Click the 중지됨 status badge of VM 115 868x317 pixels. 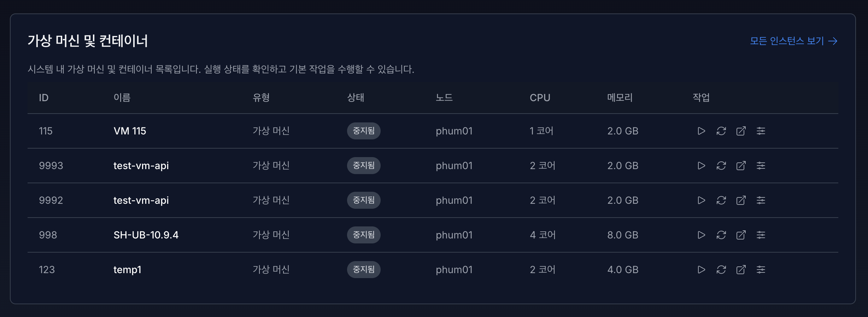(364, 131)
